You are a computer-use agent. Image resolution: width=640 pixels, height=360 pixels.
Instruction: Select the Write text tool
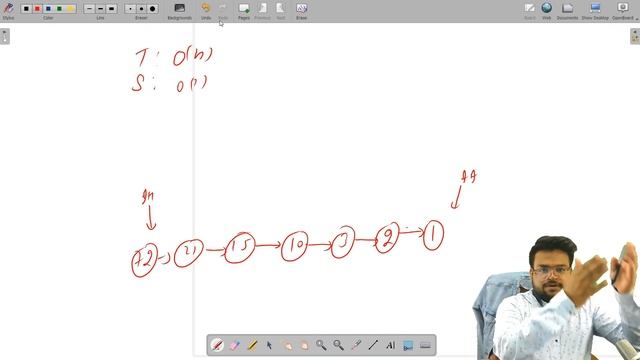coord(391,345)
